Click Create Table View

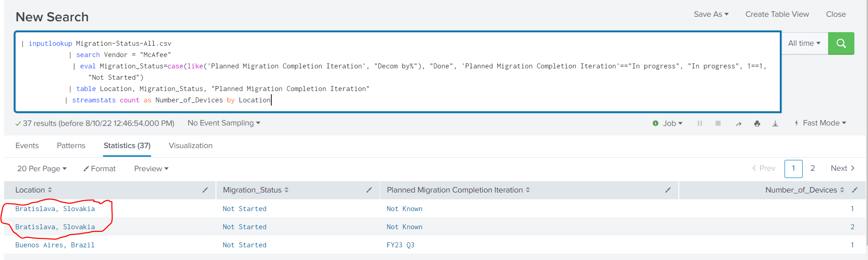coord(777,14)
